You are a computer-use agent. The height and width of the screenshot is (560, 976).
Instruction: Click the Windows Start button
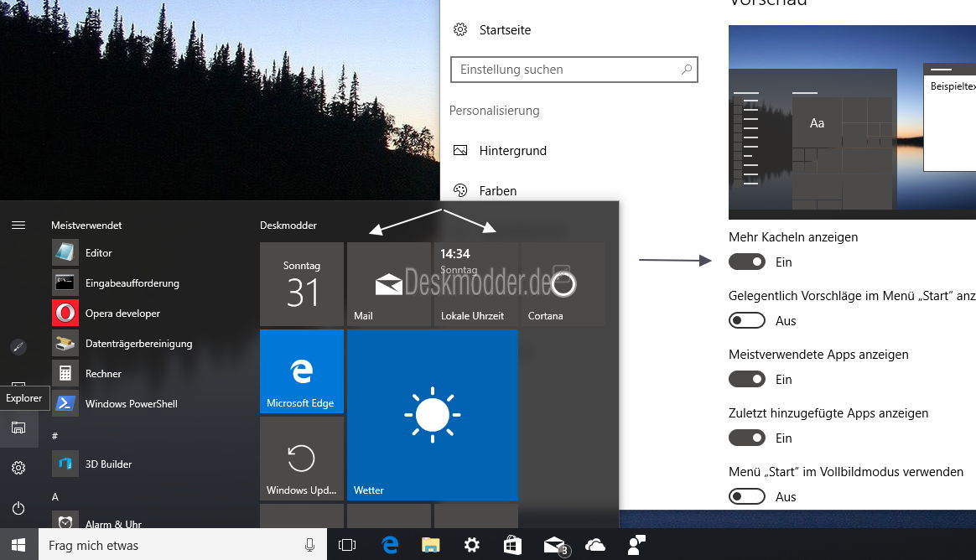(x=18, y=545)
